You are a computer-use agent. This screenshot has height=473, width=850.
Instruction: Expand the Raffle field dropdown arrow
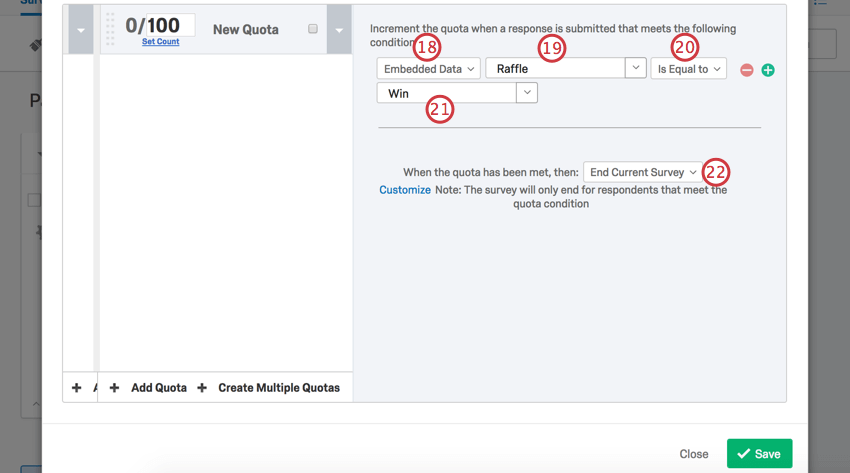(x=635, y=68)
